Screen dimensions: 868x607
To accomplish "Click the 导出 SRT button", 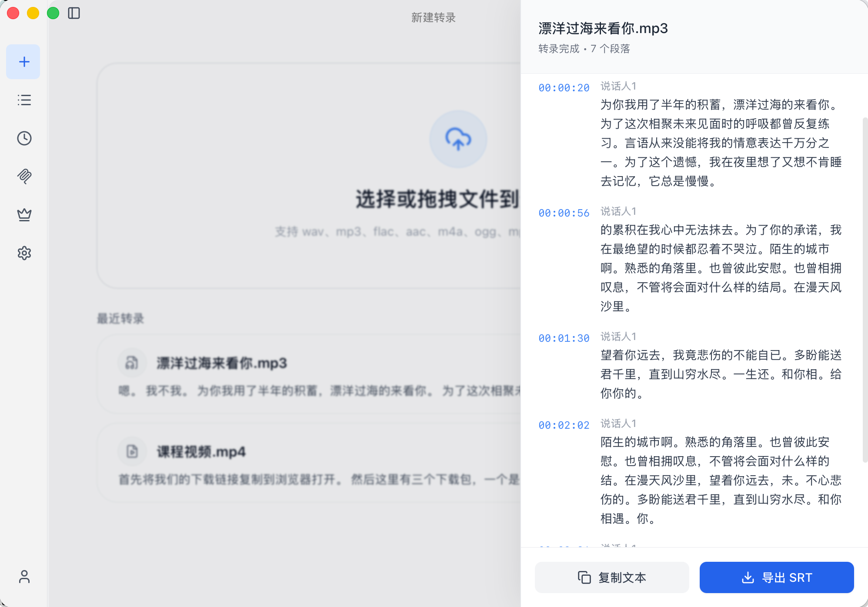I will [x=777, y=577].
